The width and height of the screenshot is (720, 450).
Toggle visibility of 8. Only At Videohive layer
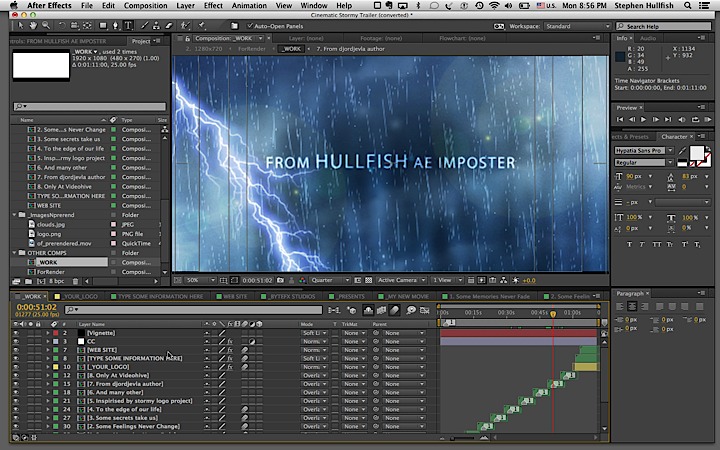click(16, 375)
